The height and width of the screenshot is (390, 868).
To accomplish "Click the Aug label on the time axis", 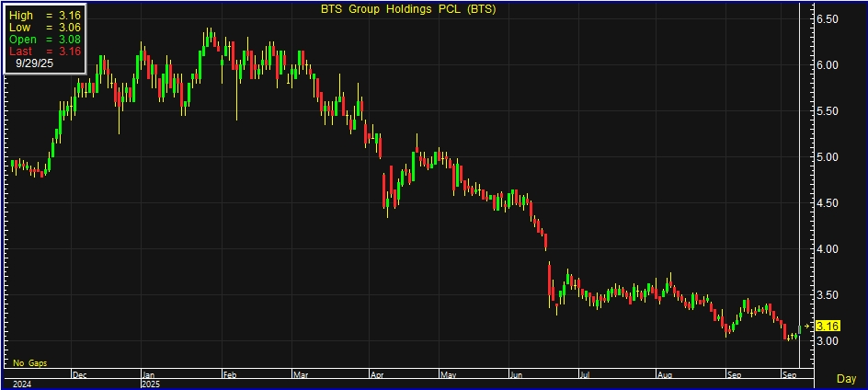I will tap(664, 375).
